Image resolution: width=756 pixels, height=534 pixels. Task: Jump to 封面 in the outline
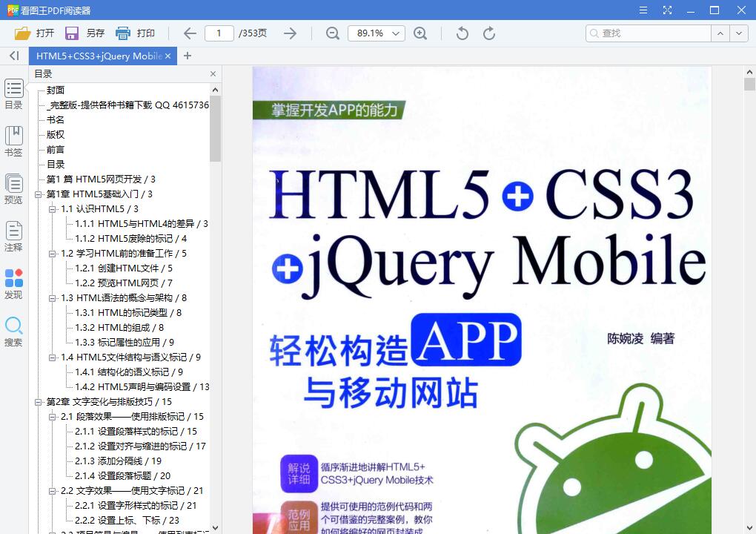click(56, 90)
